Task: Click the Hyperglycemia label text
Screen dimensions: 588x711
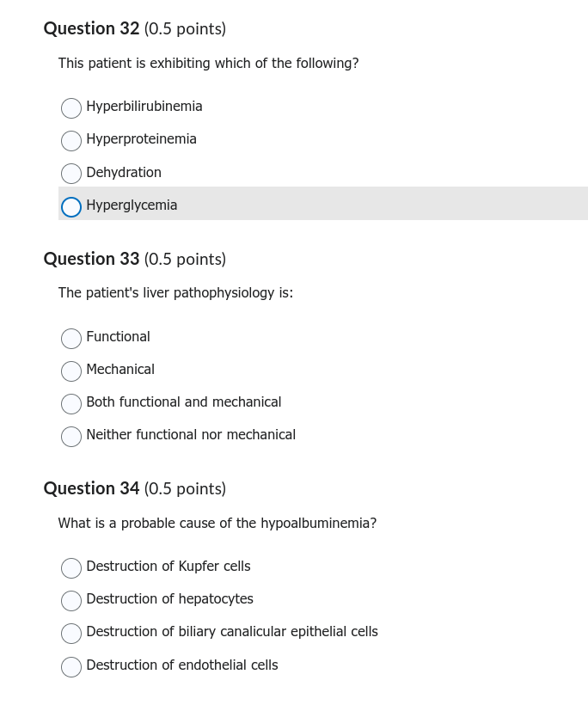Action: pos(132,205)
